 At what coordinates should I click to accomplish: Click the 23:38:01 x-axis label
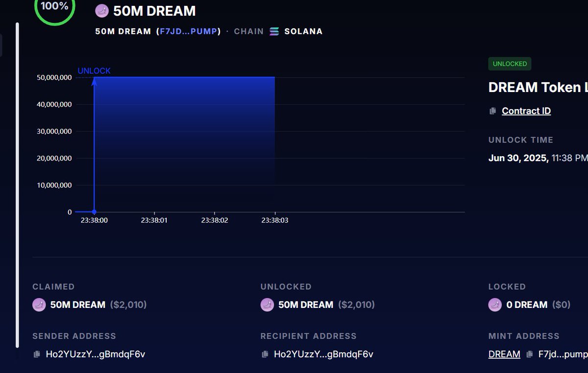[x=154, y=220]
